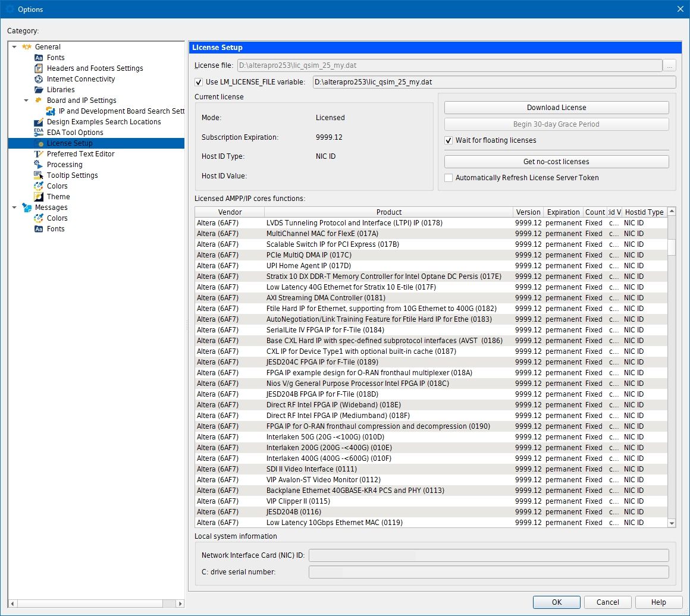Select Design Examples Search Locations
The width and height of the screenshot is (690, 616).
tap(103, 121)
